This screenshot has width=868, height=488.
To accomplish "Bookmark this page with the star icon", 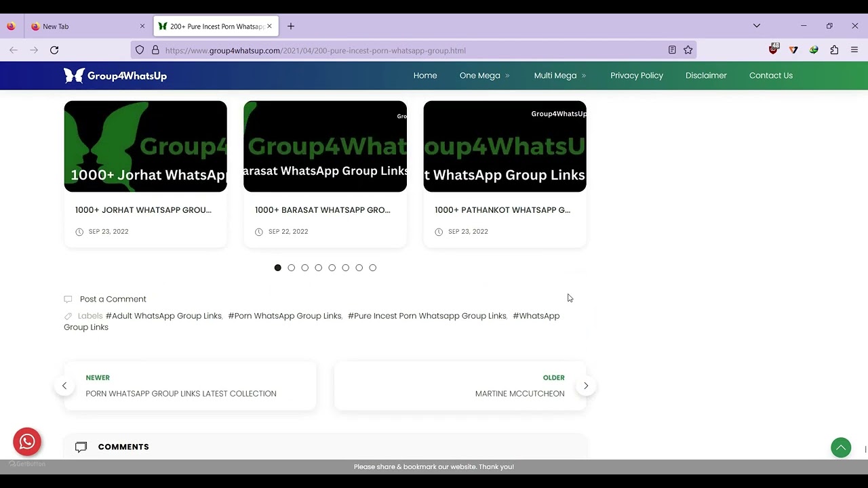I will 688,50.
